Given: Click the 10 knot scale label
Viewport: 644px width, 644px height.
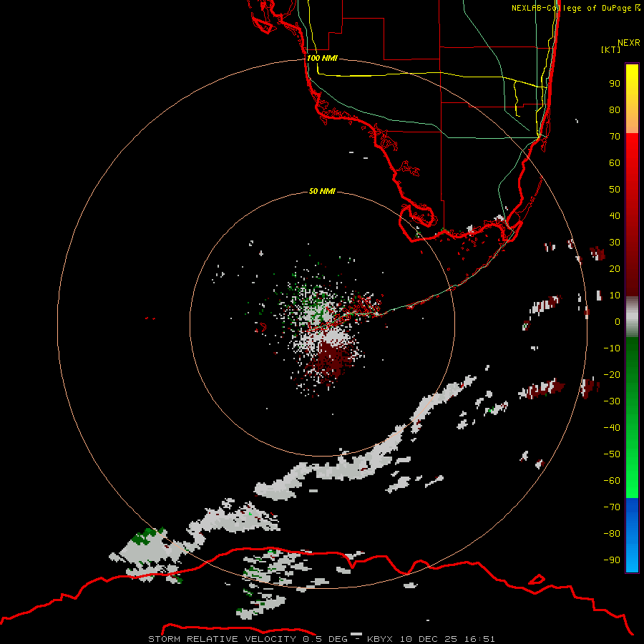Looking at the screenshot, I should tap(615, 296).
